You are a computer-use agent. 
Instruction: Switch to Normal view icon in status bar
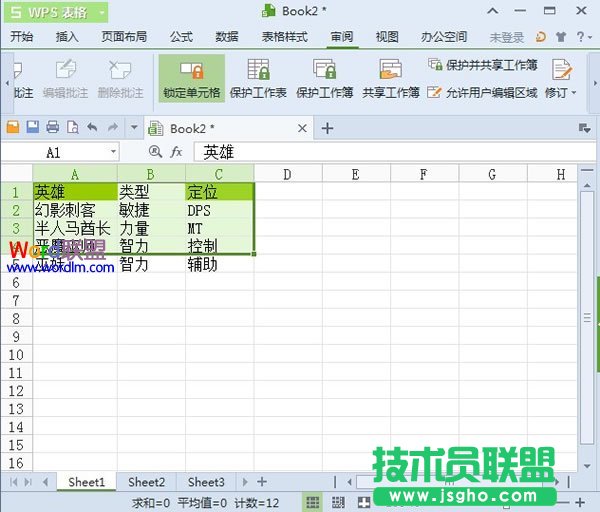313,502
